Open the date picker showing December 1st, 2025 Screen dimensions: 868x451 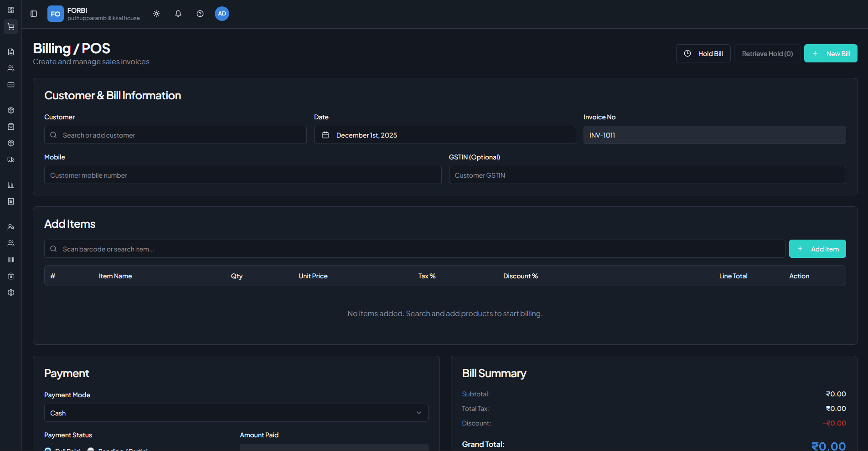coord(444,135)
